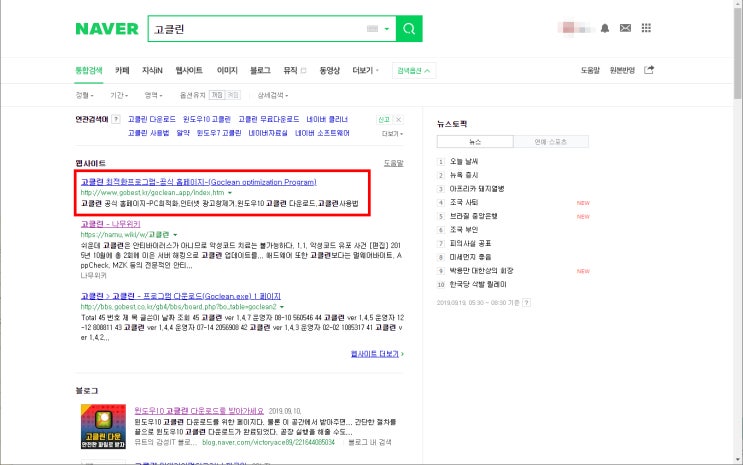Open dropdown arrow next to gobest.kr URL
The height and width of the screenshot is (465, 743).
pos(230,193)
